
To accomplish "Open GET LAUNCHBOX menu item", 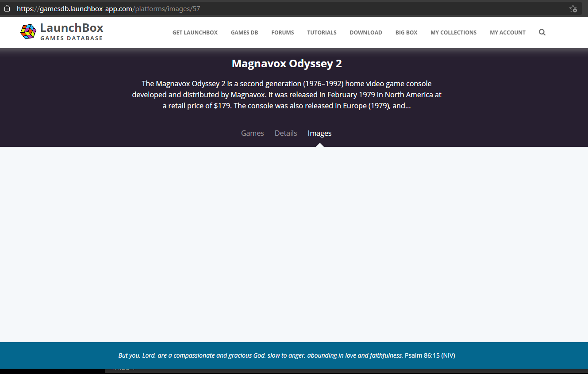I will tap(195, 32).
